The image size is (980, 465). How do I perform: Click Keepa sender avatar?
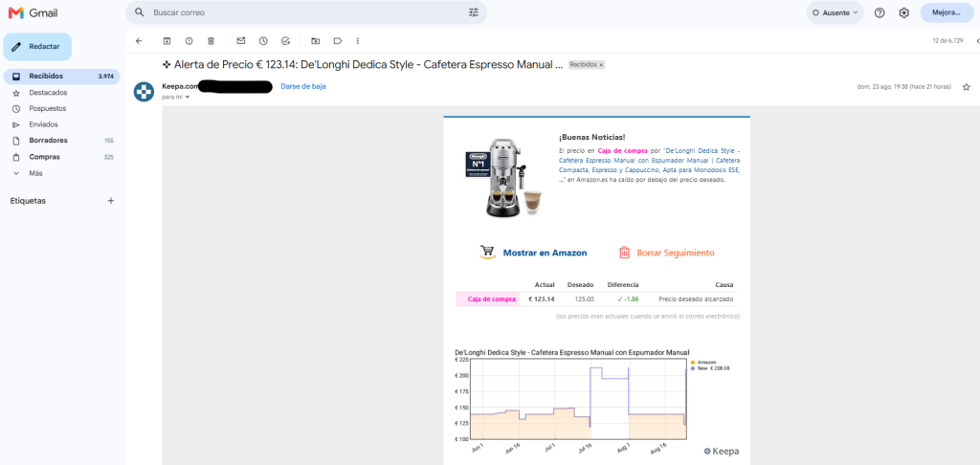[144, 91]
